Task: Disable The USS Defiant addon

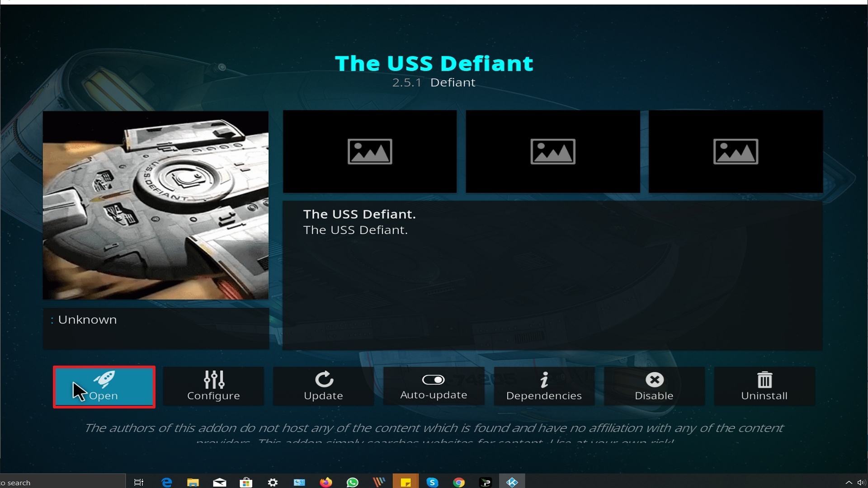Action: [x=654, y=387]
